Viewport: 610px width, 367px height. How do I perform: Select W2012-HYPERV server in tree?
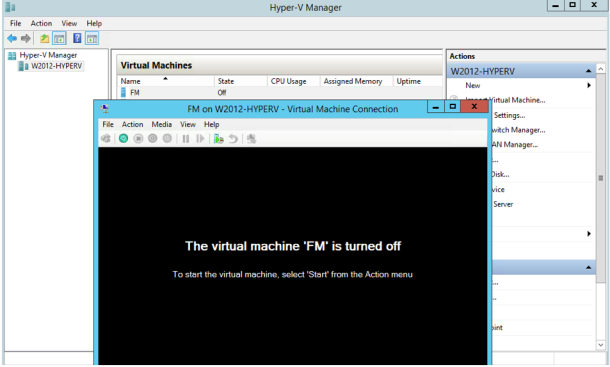56,66
